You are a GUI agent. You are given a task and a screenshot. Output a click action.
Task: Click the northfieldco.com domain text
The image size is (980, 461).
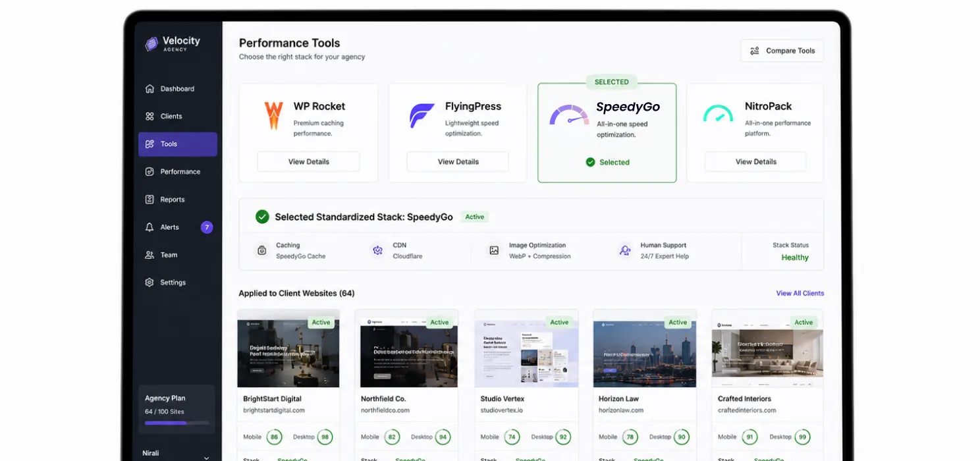tap(385, 410)
